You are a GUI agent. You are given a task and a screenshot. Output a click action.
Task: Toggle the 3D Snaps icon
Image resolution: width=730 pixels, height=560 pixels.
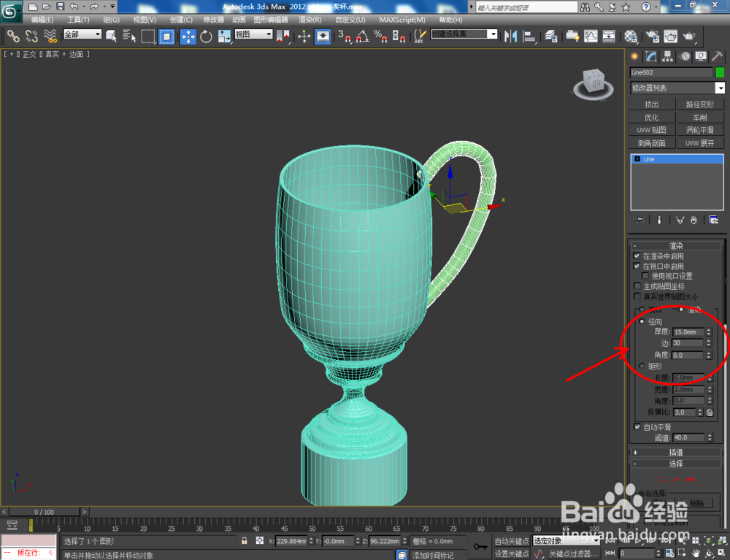[344, 36]
